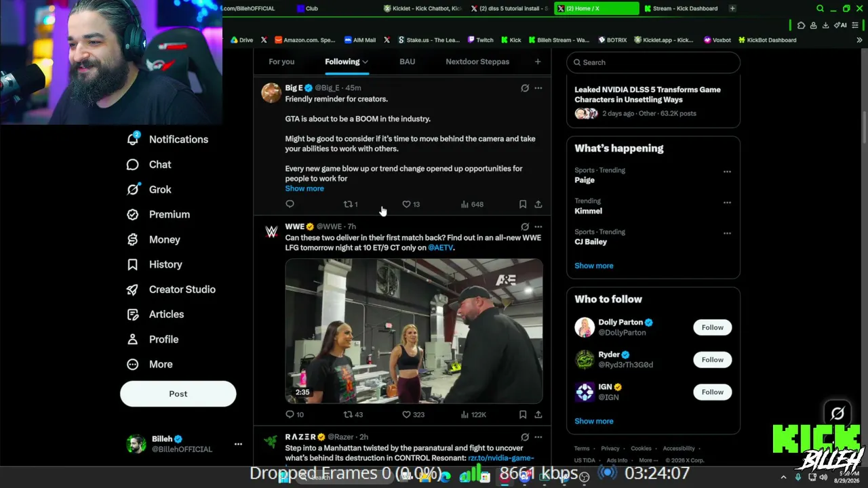
Task: Open Grok actions on the WWE post
Action: (525, 226)
